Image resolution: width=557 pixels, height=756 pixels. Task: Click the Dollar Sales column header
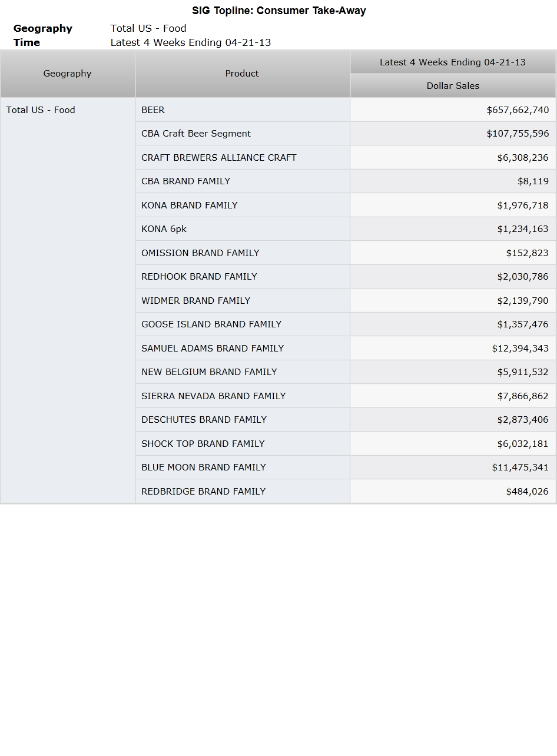(453, 86)
